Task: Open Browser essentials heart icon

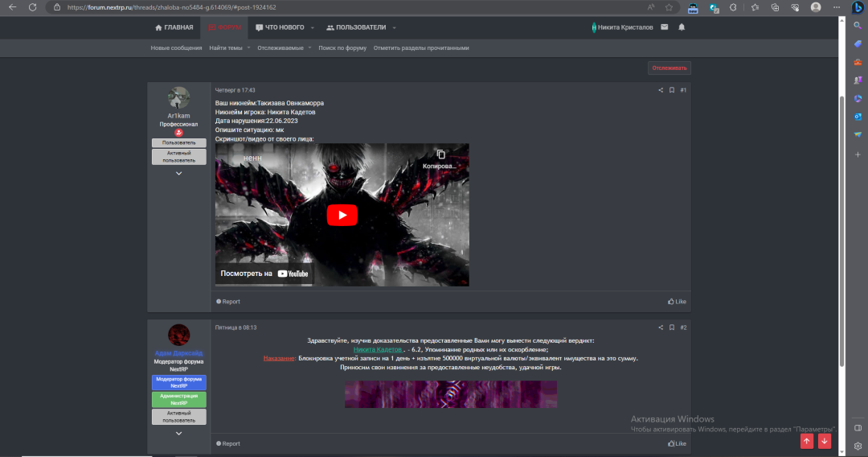Action: (795, 7)
